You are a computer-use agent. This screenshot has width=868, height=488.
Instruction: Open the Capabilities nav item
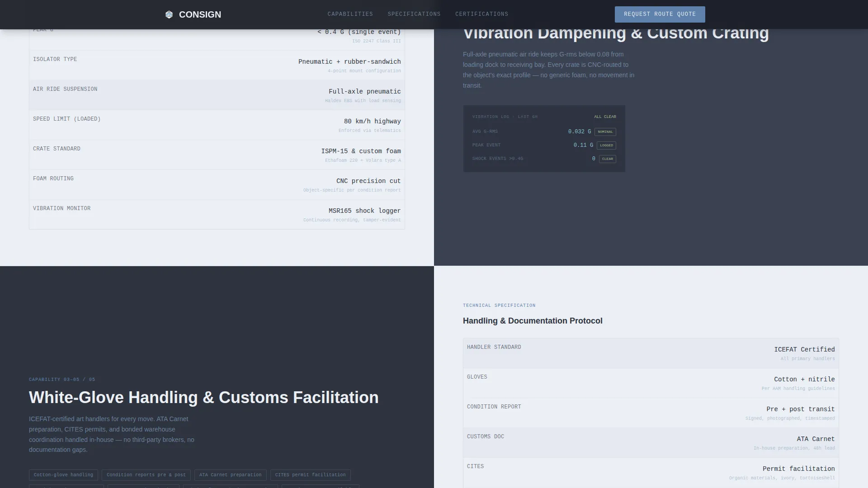[x=350, y=14]
